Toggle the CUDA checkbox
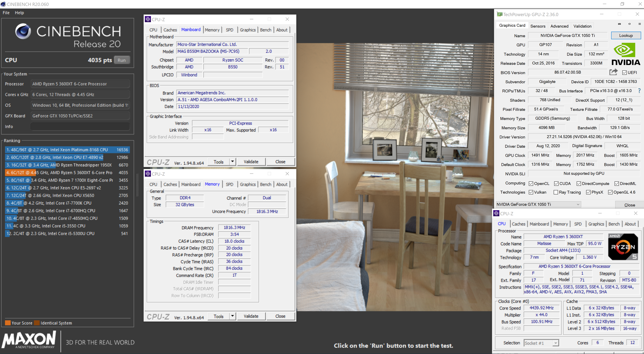 tap(556, 183)
